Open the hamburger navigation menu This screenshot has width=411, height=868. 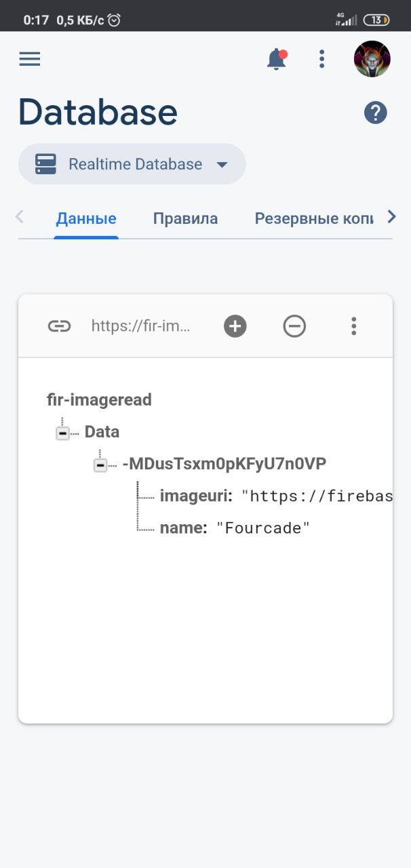pyautogui.click(x=29, y=59)
